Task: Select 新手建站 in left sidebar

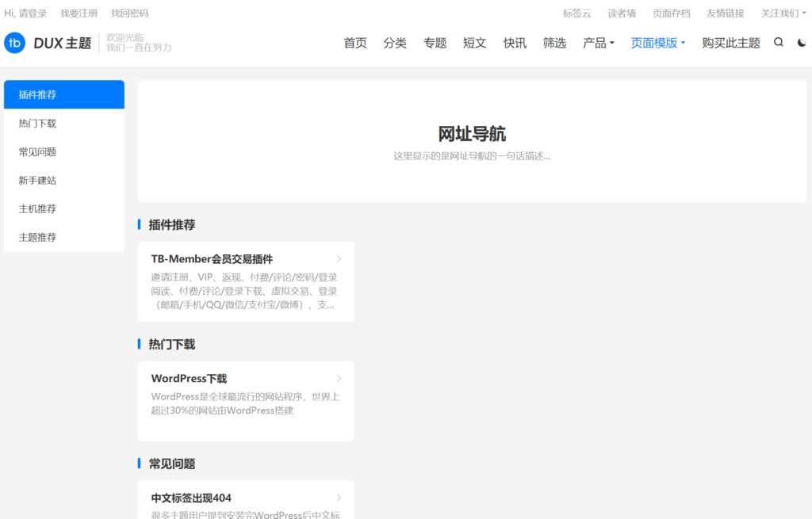Action: click(38, 181)
